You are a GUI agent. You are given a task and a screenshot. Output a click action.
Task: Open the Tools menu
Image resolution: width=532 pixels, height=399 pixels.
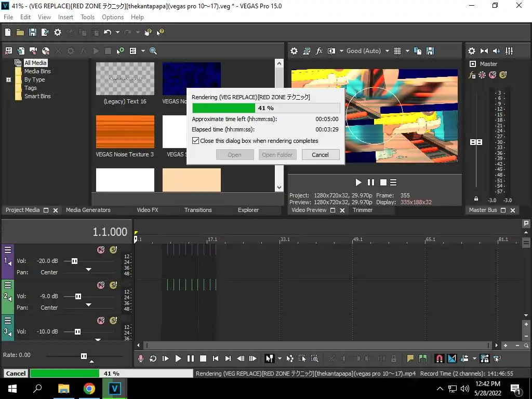click(x=87, y=17)
